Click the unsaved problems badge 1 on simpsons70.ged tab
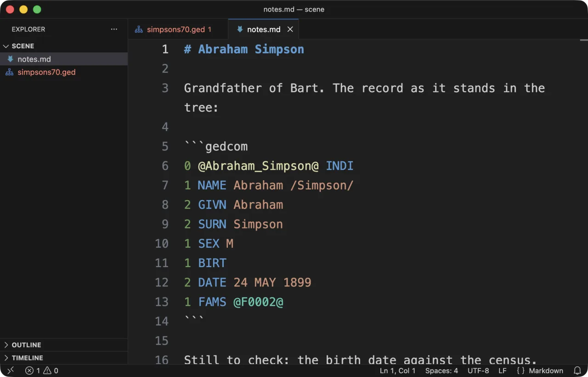Image resolution: width=588 pixels, height=377 pixels. [x=209, y=29]
